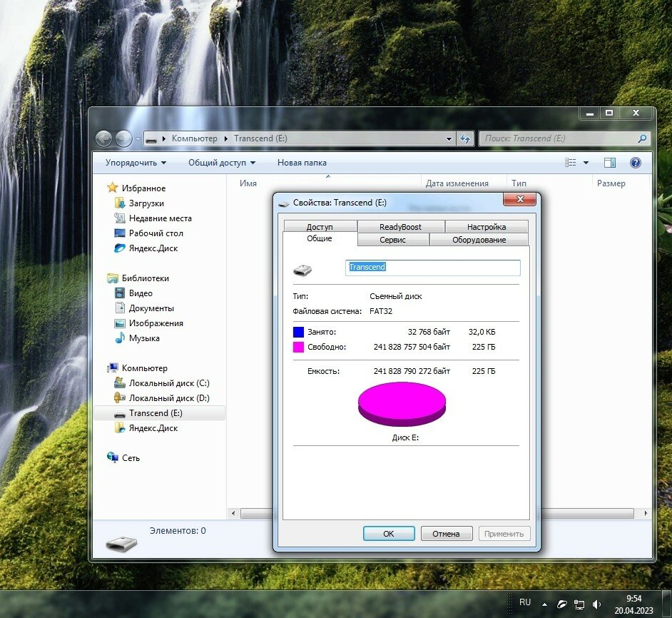
Task: Switch to the Настройка tab
Action: (x=487, y=226)
